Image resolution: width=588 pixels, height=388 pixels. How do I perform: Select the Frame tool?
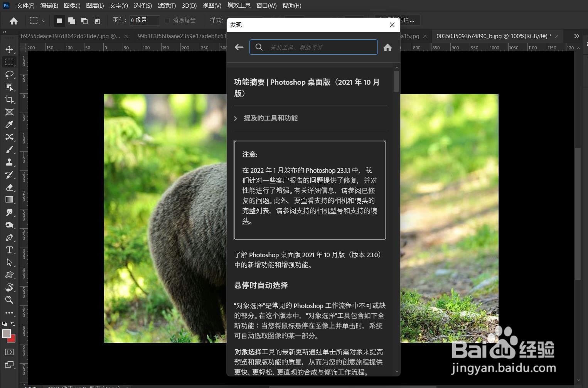pyautogui.click(x=9, y=112)
